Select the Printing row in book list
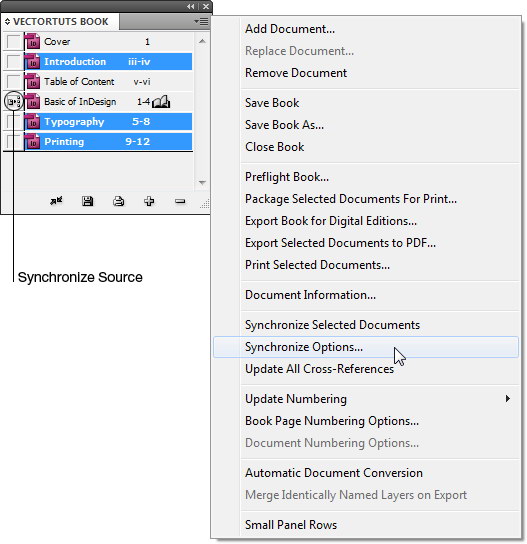The image size is (527, 544). [108, 142]
